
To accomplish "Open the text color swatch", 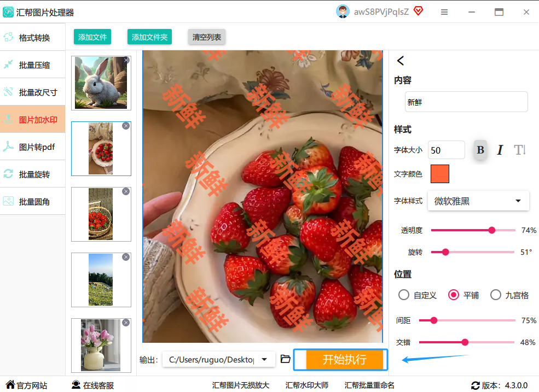I will click(x=440, y=174).
